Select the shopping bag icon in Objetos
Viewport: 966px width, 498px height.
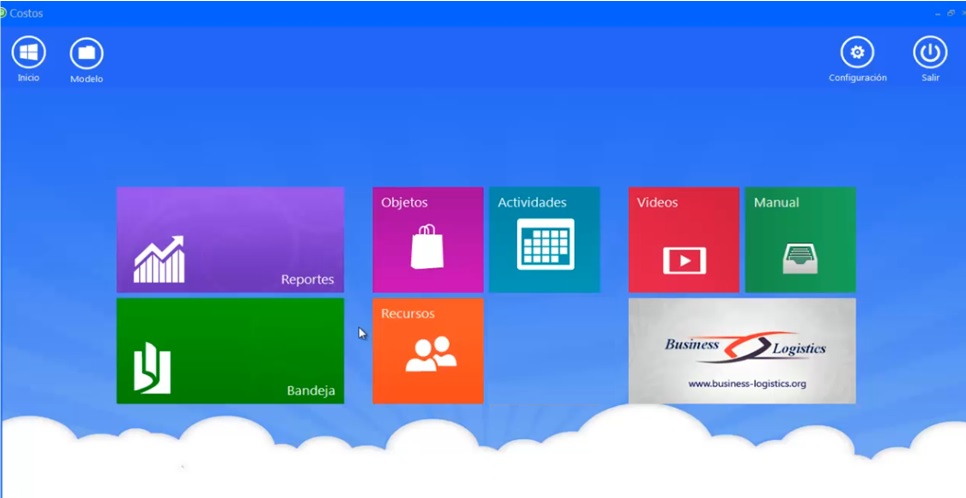(427, 246)
